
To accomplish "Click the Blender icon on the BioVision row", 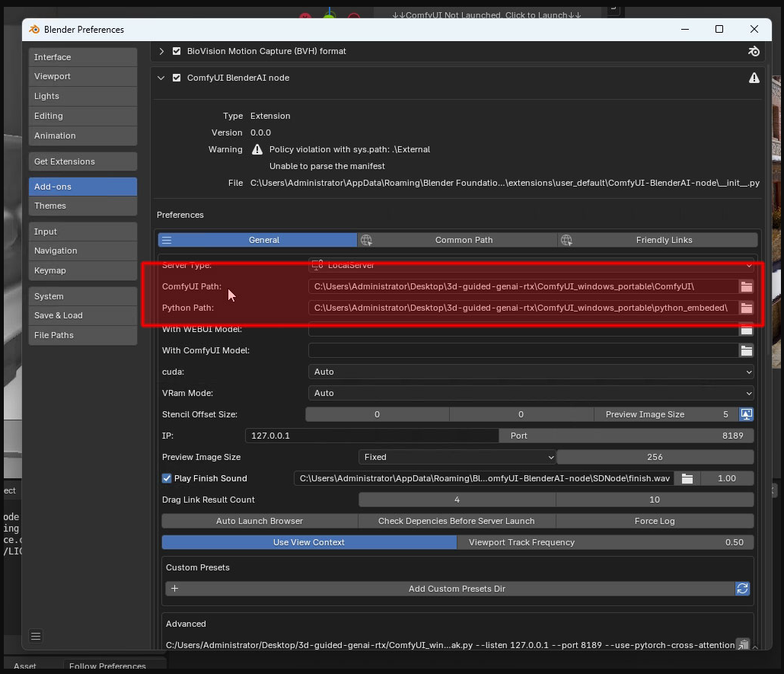I will coord(754,51).
